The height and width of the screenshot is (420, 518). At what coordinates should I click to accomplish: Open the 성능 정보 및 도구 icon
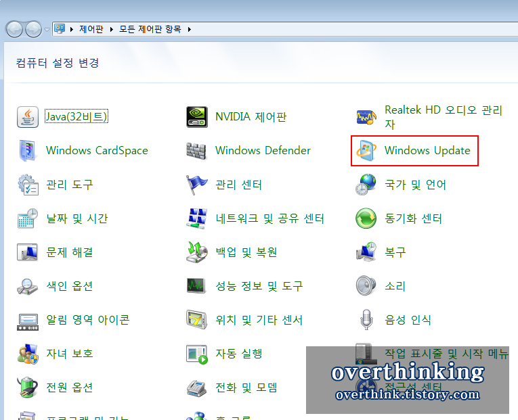click(196, 285)
